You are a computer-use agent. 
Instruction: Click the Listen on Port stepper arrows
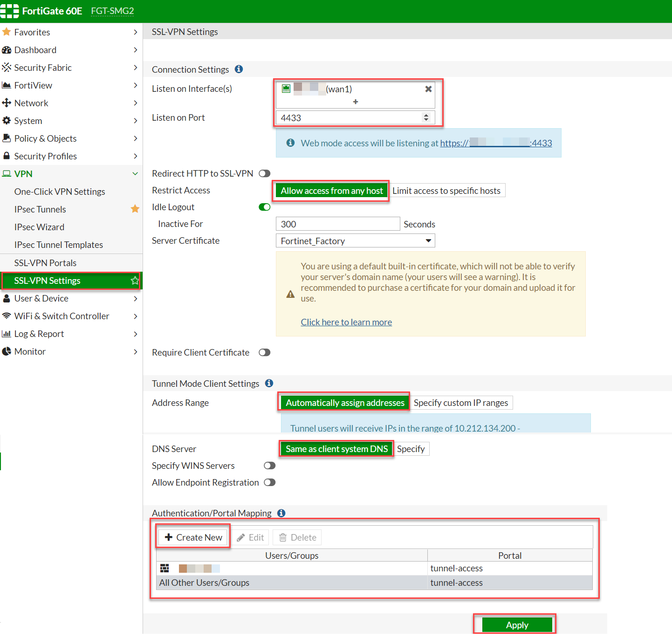click(x=426, y=117)
